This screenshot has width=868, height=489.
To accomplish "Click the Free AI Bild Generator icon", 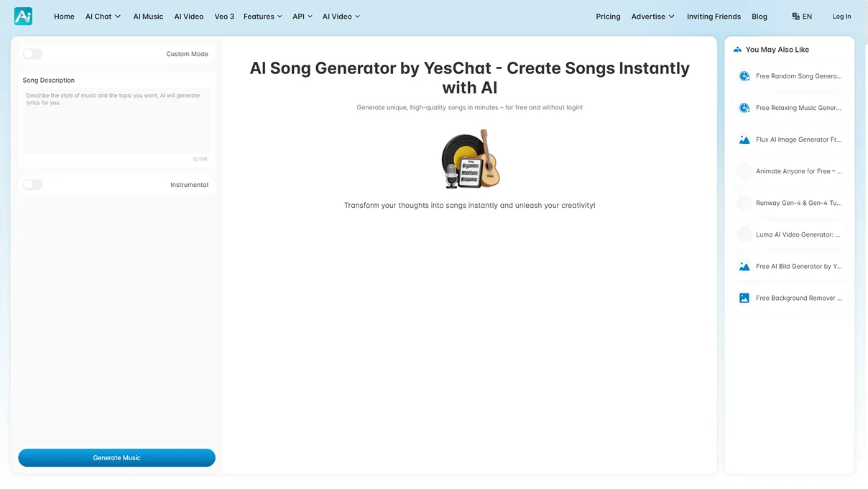I will [744, 266].
